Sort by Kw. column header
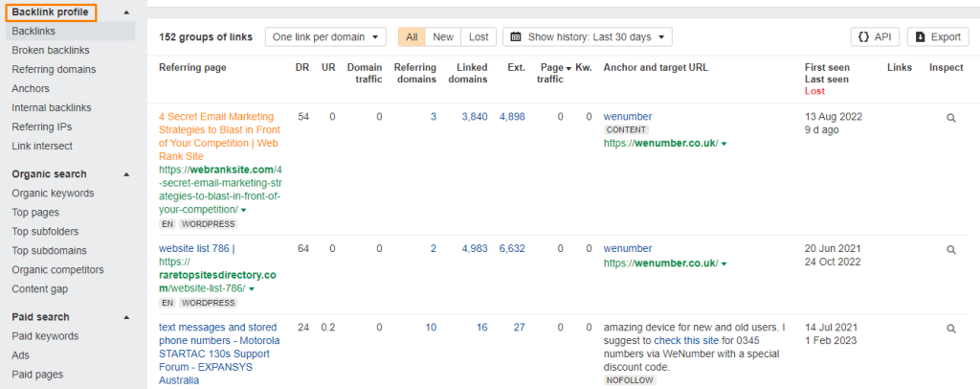The height and width of the screenshot is (389, 980). (x=584, y=67)
